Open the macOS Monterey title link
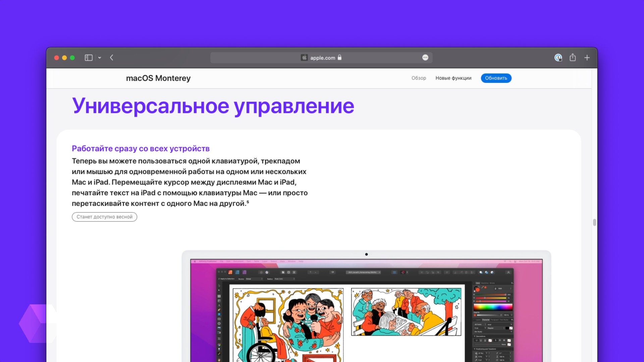 click(x=158, y=78)
